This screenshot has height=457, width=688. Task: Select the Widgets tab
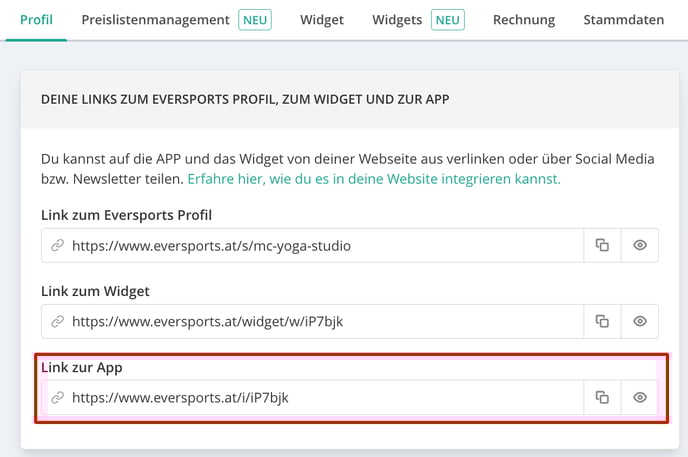coord(397,20)
